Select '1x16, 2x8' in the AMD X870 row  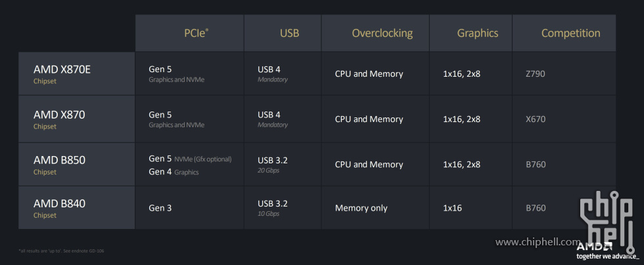tap(461, 119)
